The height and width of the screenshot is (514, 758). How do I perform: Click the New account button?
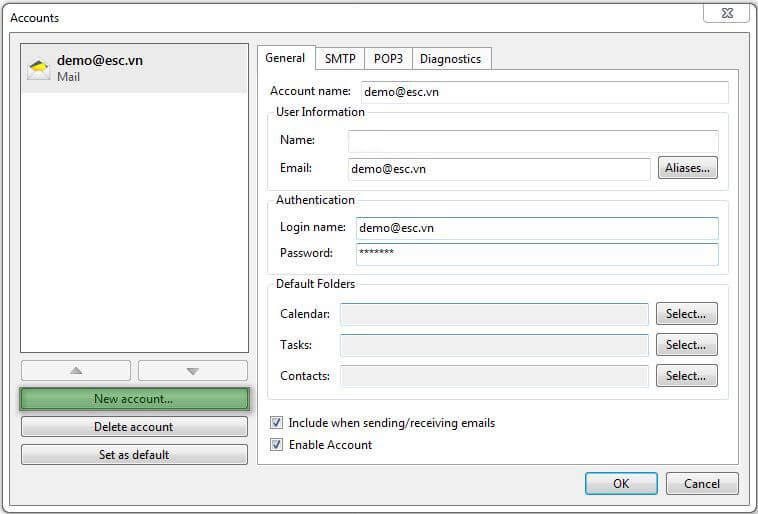(134, 399)
